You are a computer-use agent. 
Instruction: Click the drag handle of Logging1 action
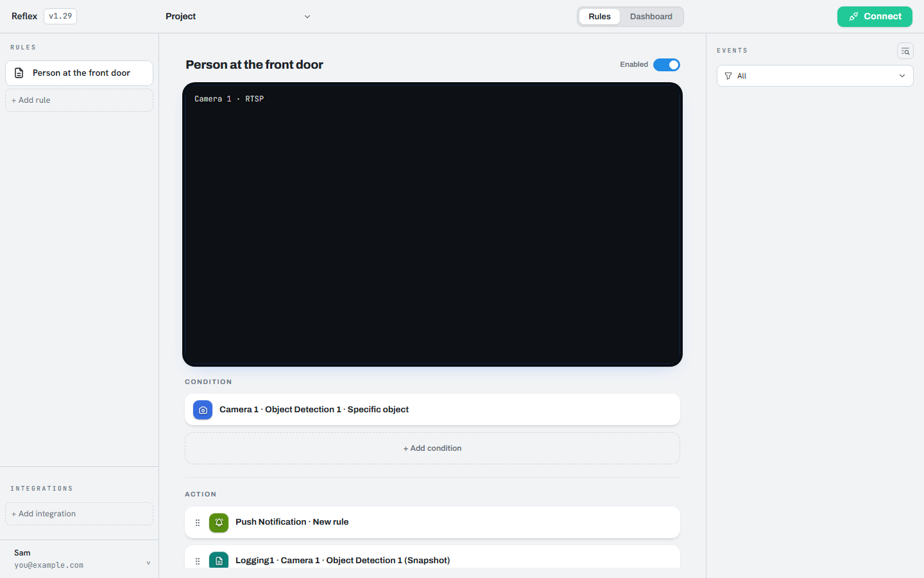point(198,561)
